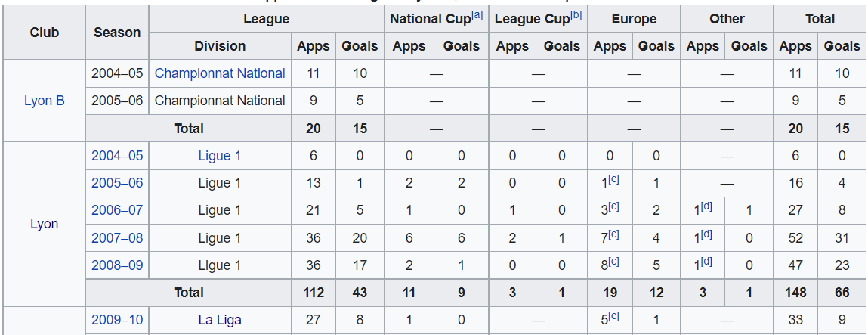Select the Season column header
Screen dimensions: 868x335
117,33
